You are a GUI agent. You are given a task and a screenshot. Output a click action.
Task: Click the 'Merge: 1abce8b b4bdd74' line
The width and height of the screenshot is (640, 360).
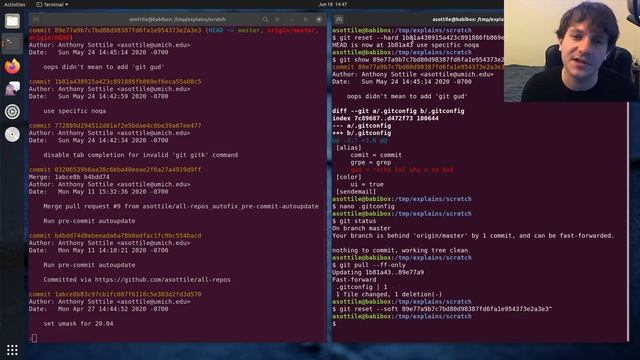pos(69,177)
